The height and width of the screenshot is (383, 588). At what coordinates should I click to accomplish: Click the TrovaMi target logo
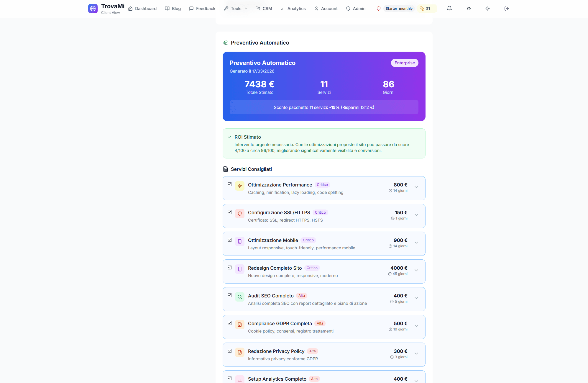coord(93,9)
